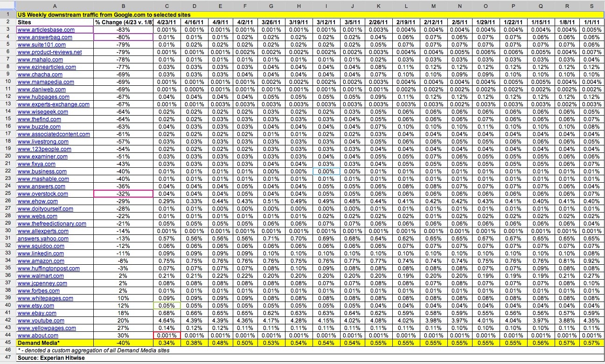The width and height of the screenshot is (605, 364).
Task: Click the www.examiner.com link
Action: pyautogui.click(x=42, y=157)
